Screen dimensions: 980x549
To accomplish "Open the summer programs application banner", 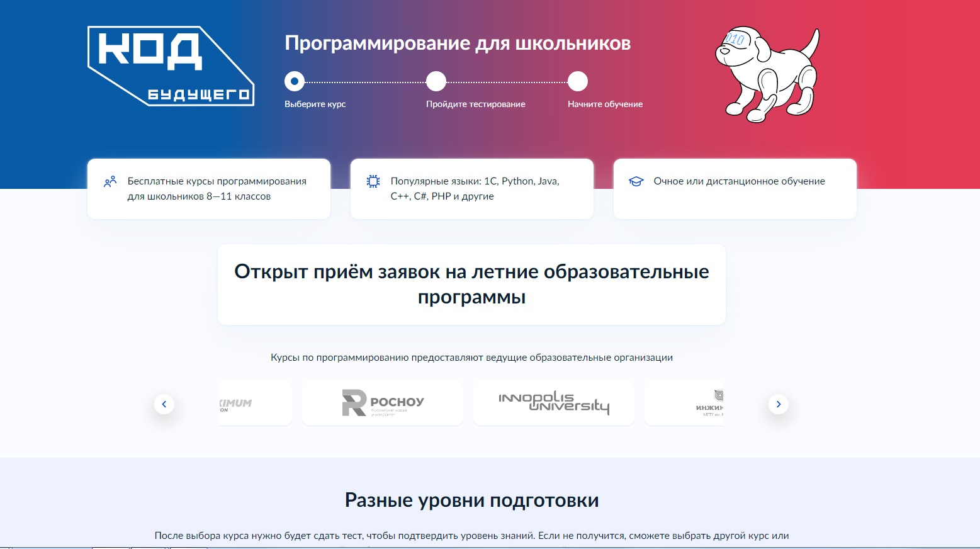I will [x=471, y=284].
